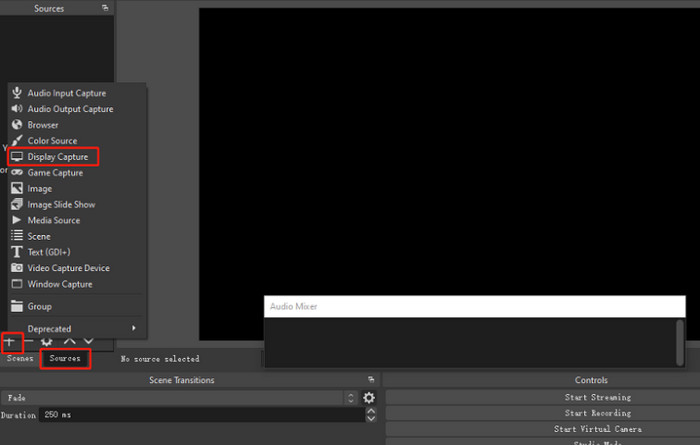Open transition settings gear next to Fade

369,398
